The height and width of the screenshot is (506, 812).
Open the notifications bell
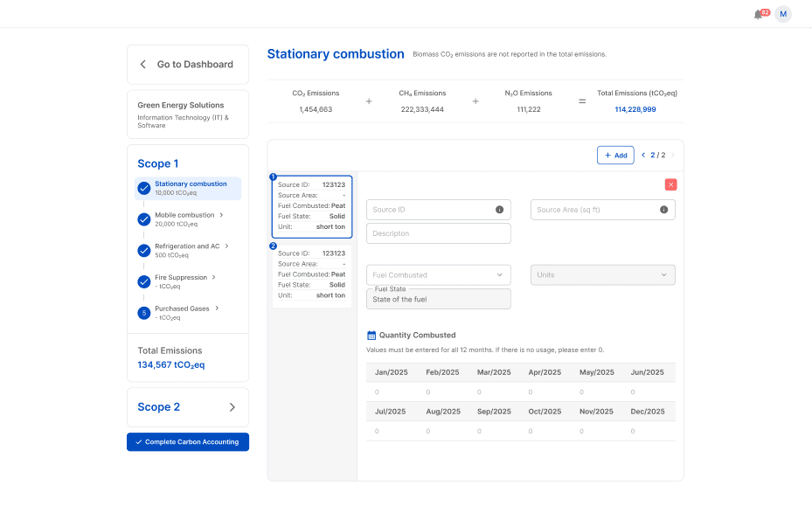758,14
